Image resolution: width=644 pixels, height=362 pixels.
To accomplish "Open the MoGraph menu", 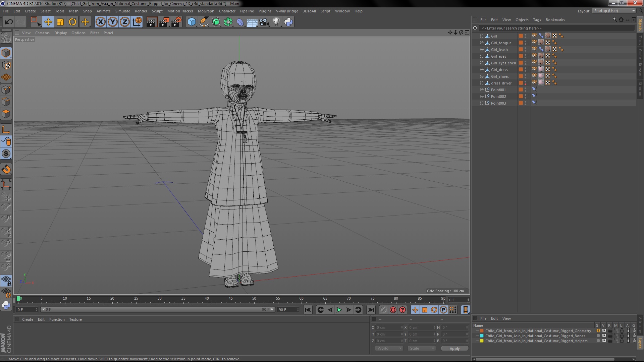I will pyautogui.click(x=206, y=11).
